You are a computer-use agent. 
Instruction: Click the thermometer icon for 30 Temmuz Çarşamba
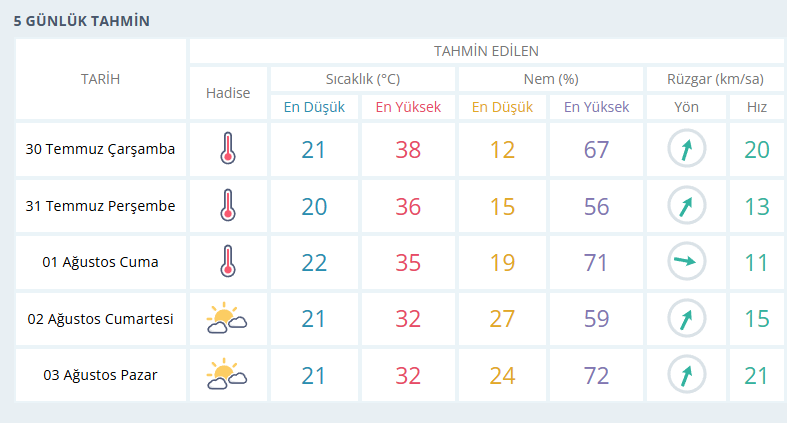point(228,149)
